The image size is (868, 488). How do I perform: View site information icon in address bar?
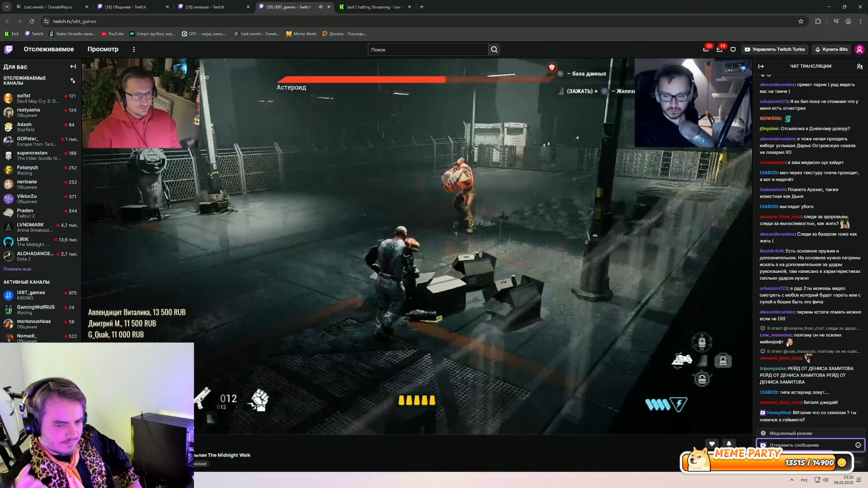(46, 21)
